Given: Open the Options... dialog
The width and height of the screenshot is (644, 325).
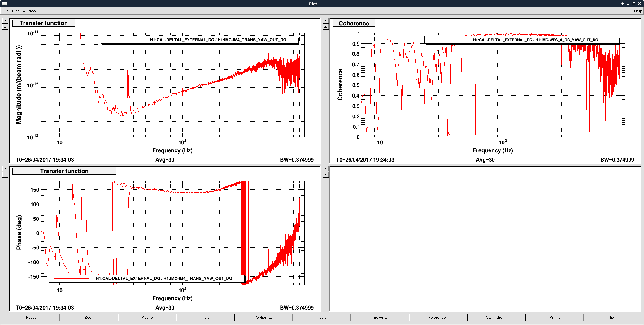Looking at the screenshot, I should [264, 317].
